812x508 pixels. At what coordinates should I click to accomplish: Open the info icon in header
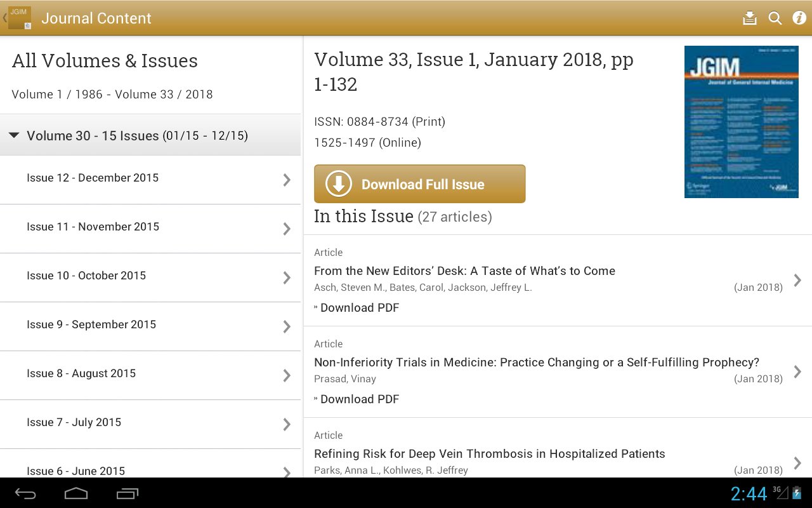point(799,18)
